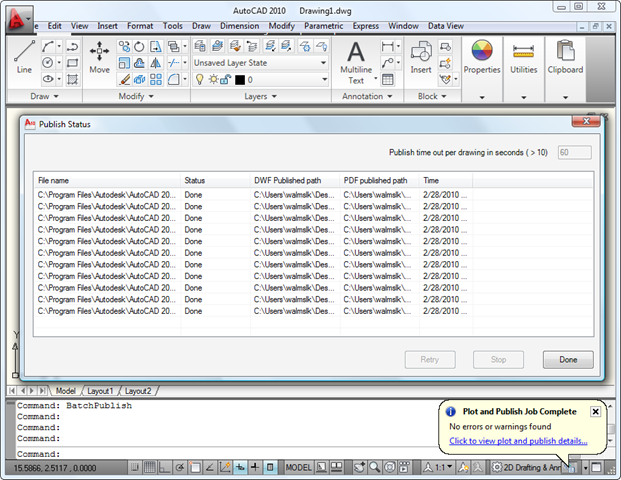Viewport: 621px width, 480px height.
Task: Click the publish time out seconds field
Action: 574,153
